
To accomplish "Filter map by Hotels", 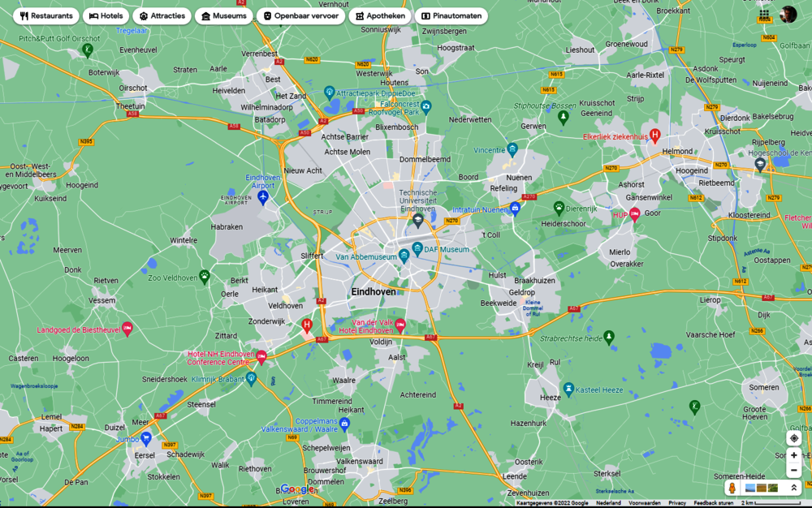I will [x=106, y=16].
